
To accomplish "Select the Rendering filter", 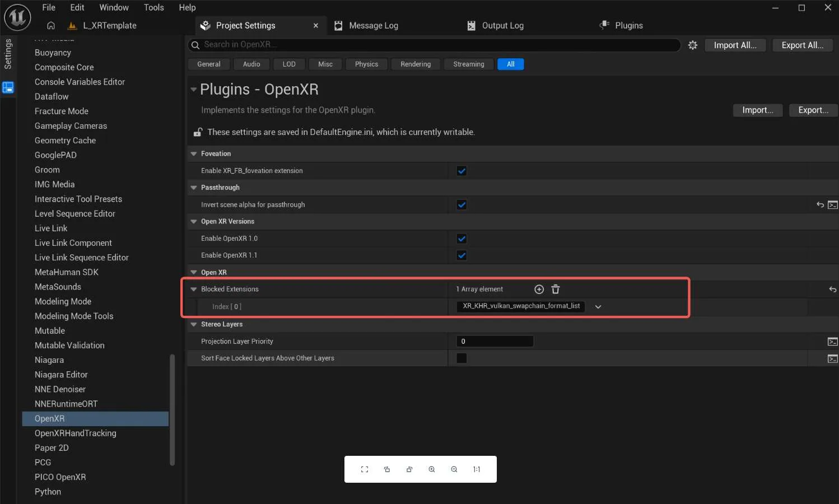I will [416, 64].
